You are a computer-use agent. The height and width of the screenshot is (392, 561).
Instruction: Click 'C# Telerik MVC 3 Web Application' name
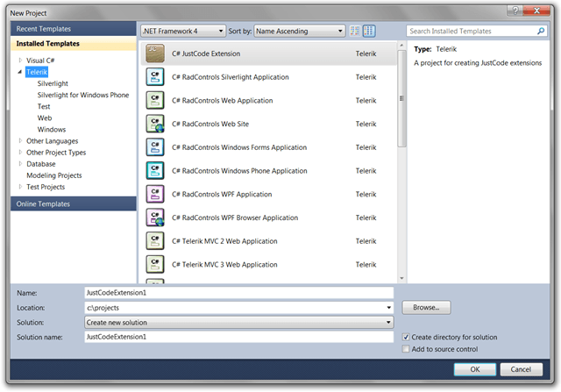224,265
